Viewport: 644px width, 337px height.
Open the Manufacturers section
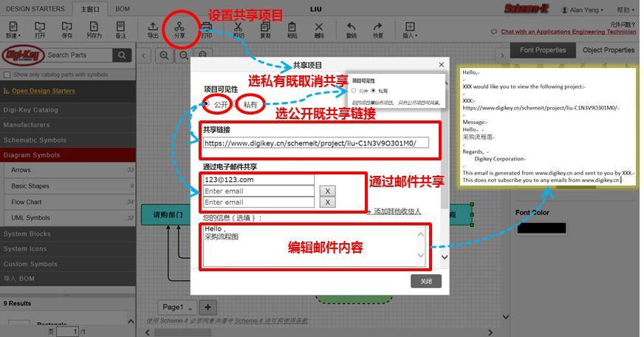click(x=68, y=124)
